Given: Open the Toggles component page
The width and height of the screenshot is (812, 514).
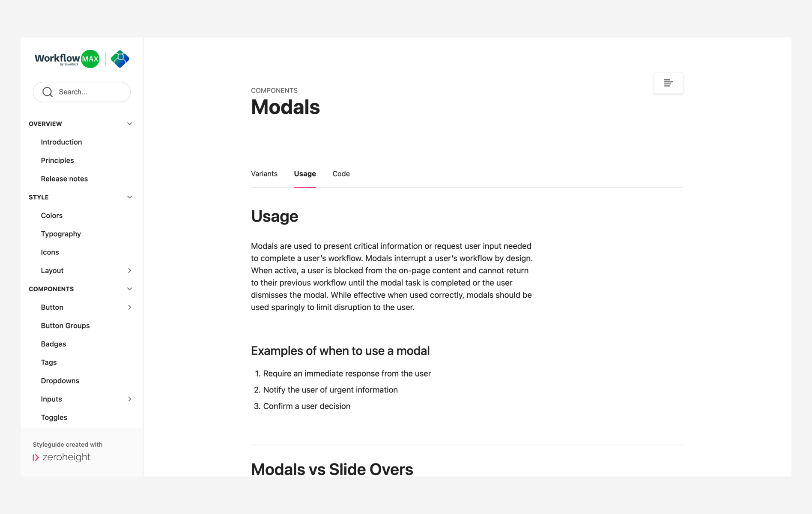Looking at the screenshot, I should point(54,417).
